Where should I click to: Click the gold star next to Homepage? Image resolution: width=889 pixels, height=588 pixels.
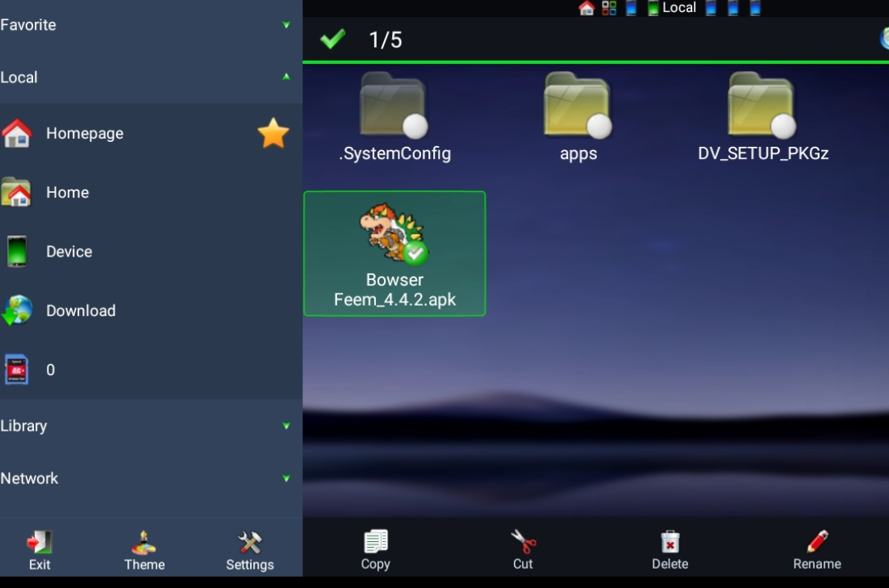(273, 133)
